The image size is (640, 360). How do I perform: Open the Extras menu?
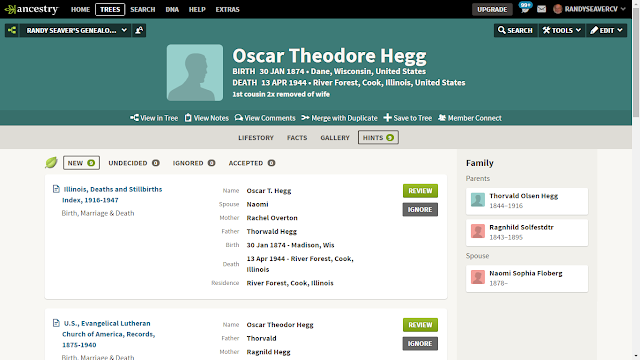[227, 9]
